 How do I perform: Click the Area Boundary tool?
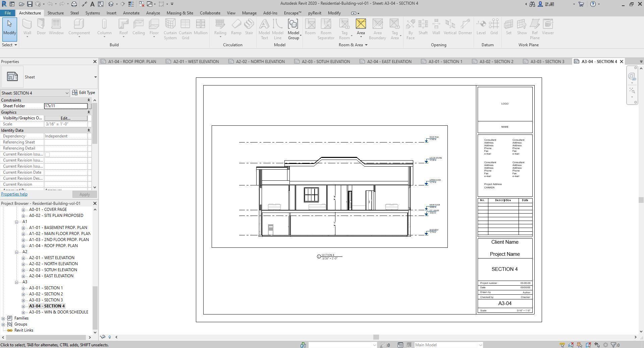(377, 29)
